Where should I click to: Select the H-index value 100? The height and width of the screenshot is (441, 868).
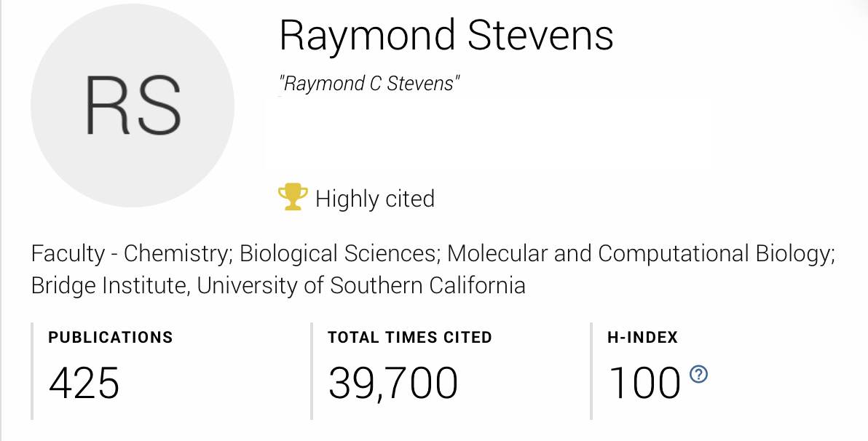[x=646, y=381]
